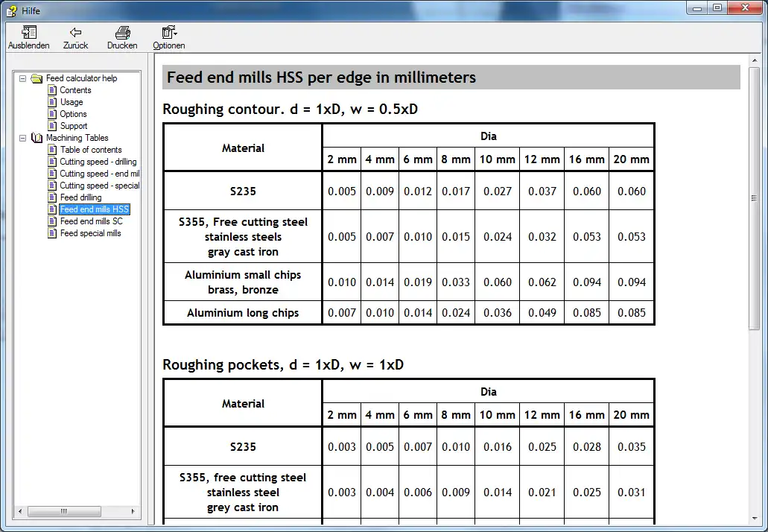Click the 0.049 value for long chips
Screen dimensions: 768x532
(x=542, y=312)
